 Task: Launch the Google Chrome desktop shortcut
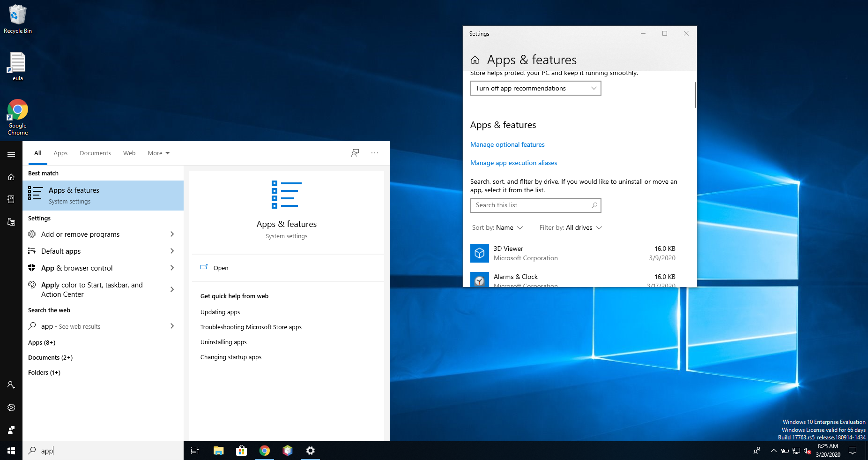(18, 117)
